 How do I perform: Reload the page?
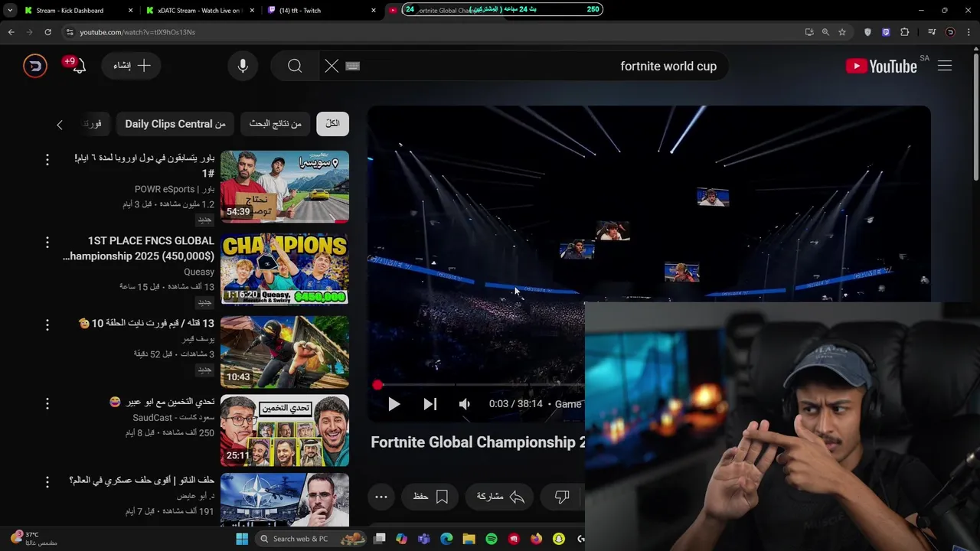47,32
